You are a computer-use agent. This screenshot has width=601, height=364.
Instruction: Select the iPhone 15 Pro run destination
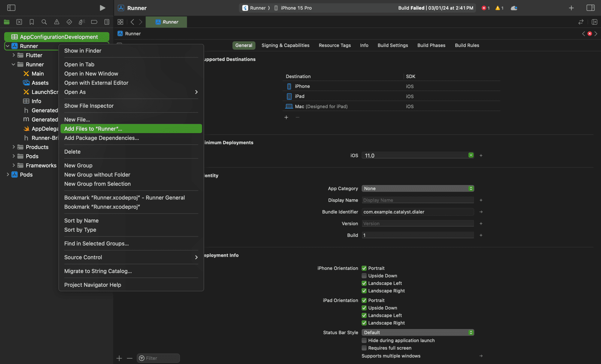[293, 8]
